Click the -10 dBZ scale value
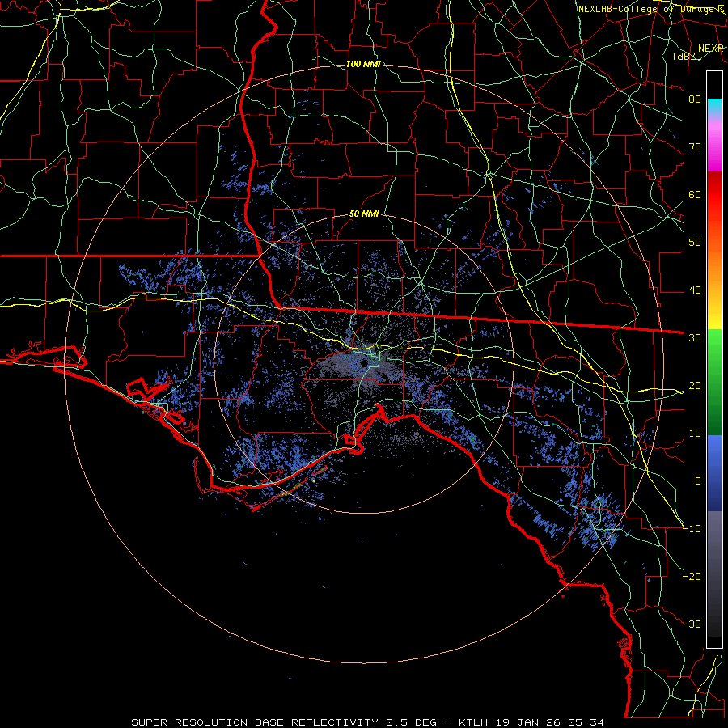Image resolution: width=728 pixels, height=728 pixels. (692, 529)
